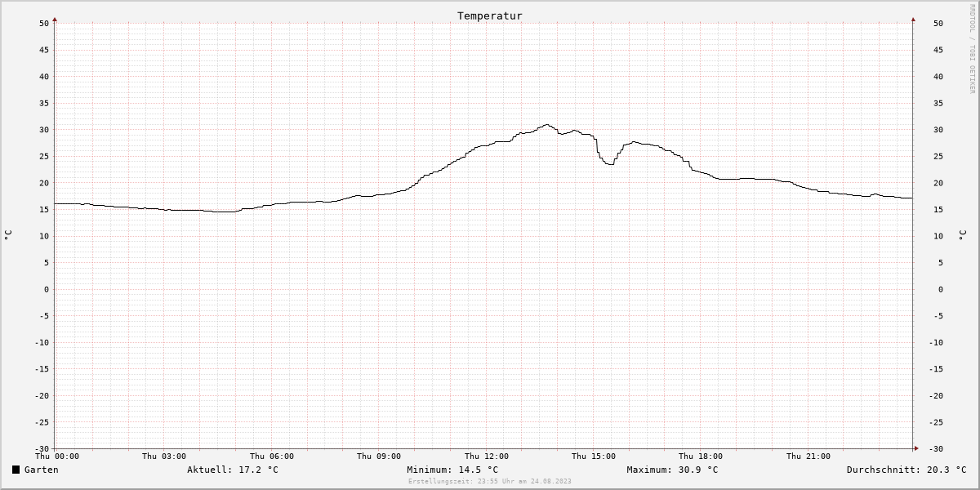Click the "Erstellungszeit: 23:55 Uhr" timestamp line
Image resolution: width=980 pixels, height=490 pixels.
(x=490, y=481)
